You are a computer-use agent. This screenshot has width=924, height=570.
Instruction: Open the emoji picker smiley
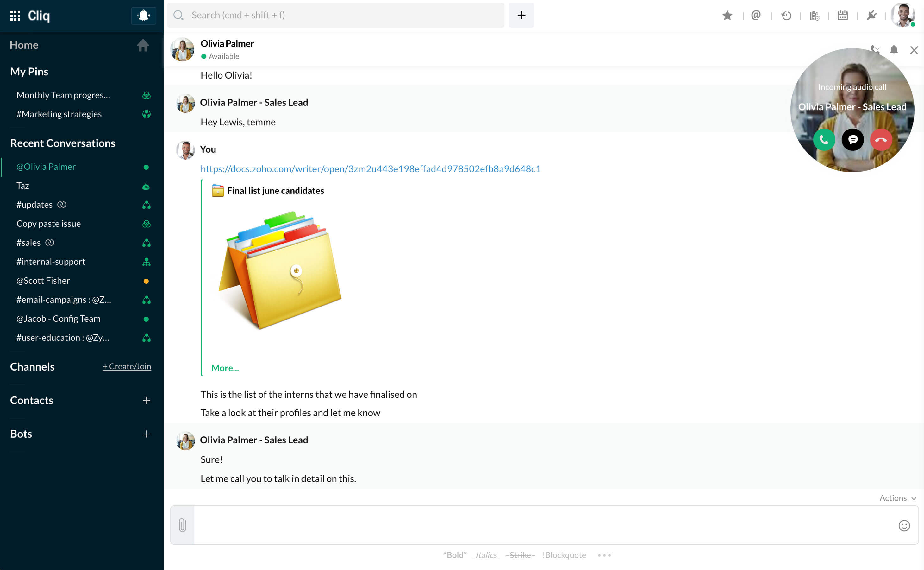(904, 525)
